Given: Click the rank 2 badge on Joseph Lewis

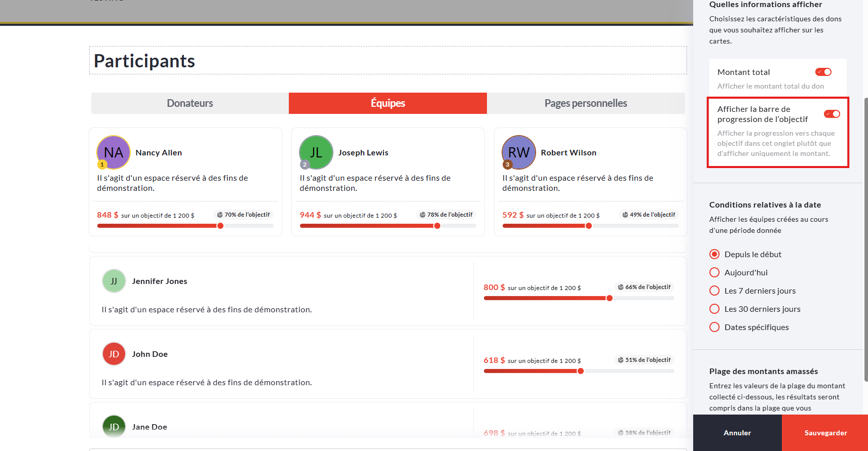Looking at the screenshot, I should point(305,165).
